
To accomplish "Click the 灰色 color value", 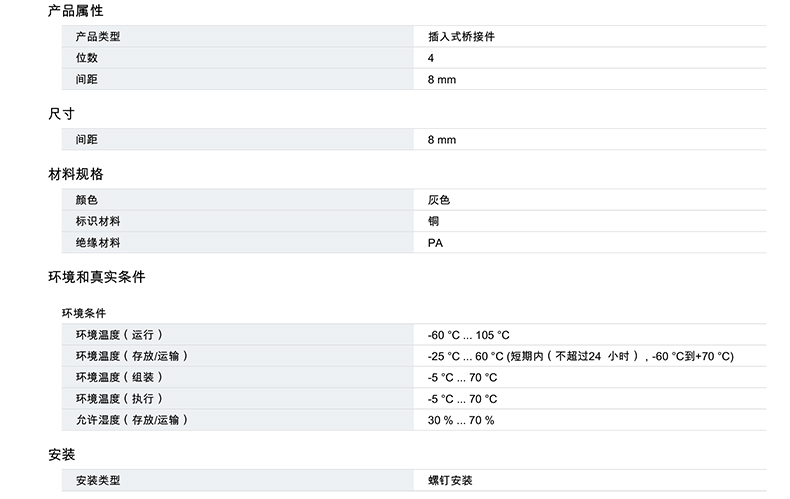I will click(x=438, y=200).
